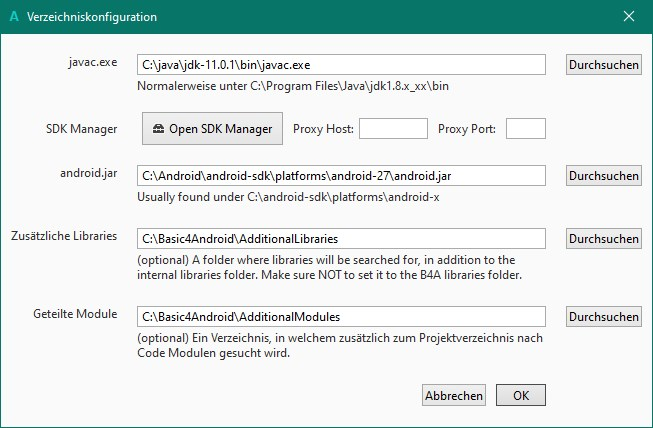Screen dimensions: 653x428
Task: Browse for Zusätzliche Libraries folder
Action: pyautogui.click(x=604, y=239)
